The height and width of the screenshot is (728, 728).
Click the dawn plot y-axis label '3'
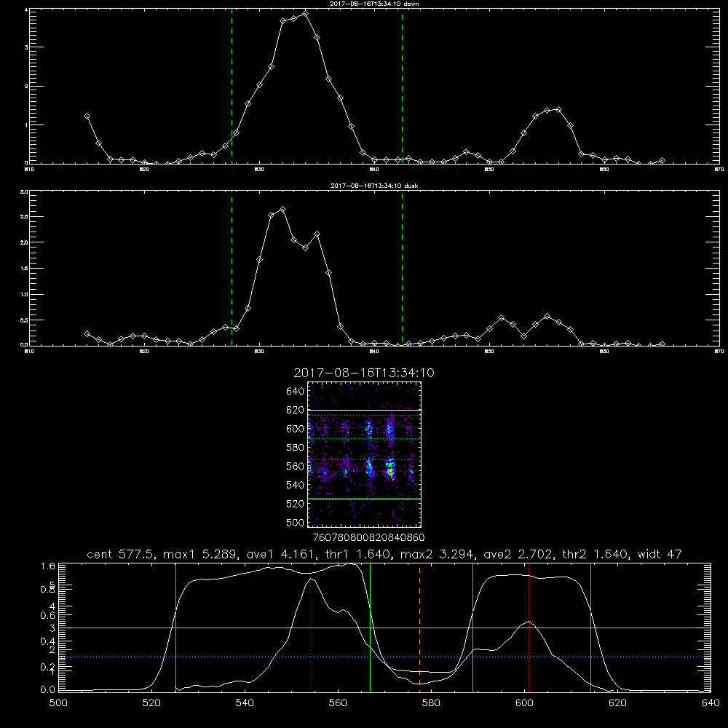[26, 47]
